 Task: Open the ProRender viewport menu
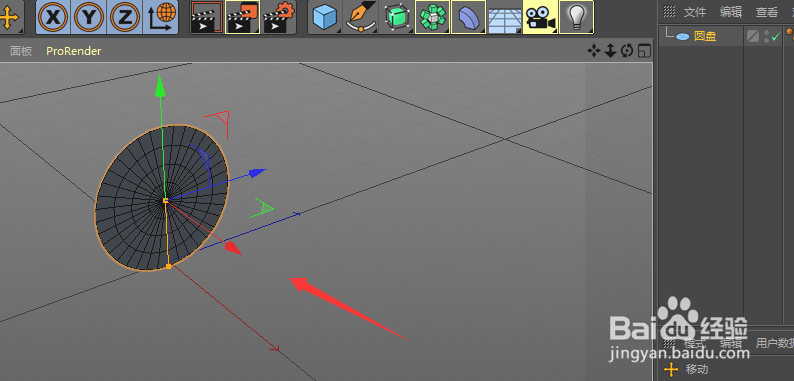click(73, 51)
